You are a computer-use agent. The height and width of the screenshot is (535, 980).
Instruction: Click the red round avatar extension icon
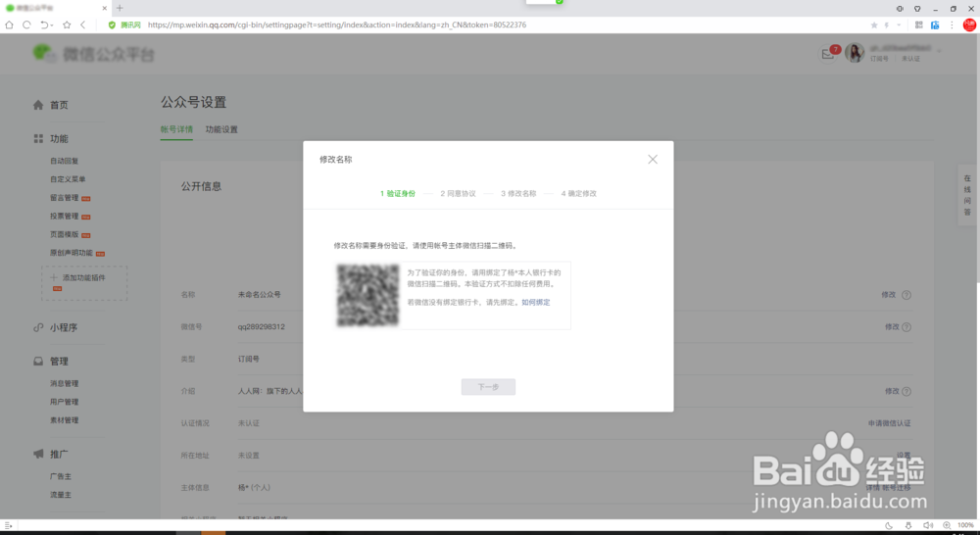pyautogui.click(x=969, y=25)
